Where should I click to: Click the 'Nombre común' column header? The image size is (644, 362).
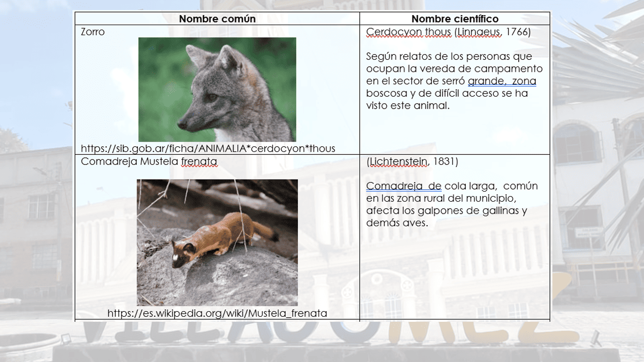pos(217,19)
